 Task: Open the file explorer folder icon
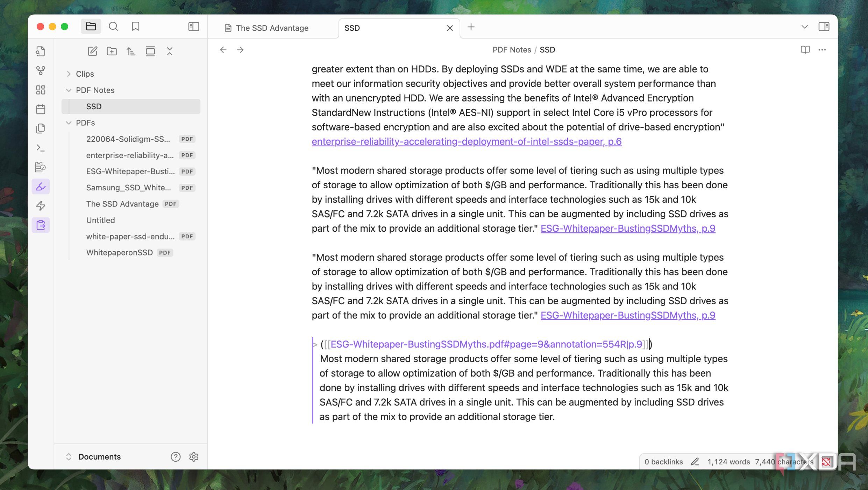pyautogui.click(x=91, y=26)
